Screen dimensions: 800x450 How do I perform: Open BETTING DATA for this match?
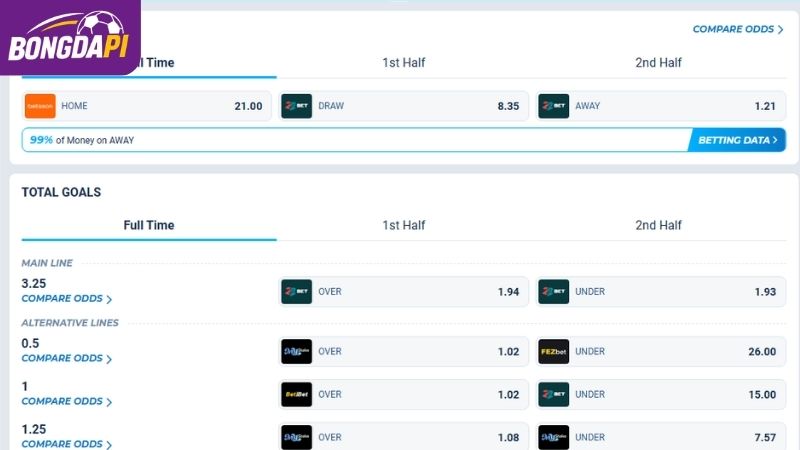[737, 140]
